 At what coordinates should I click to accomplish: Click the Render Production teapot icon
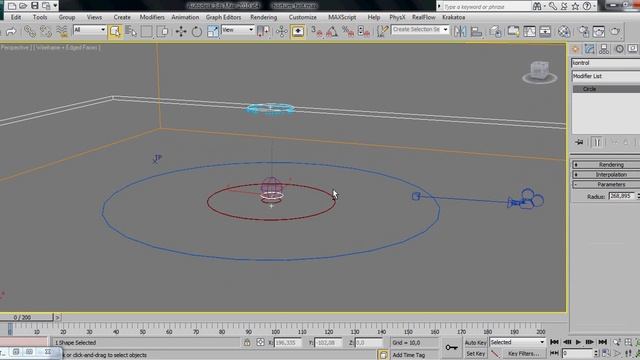click(x=615, y=31)
